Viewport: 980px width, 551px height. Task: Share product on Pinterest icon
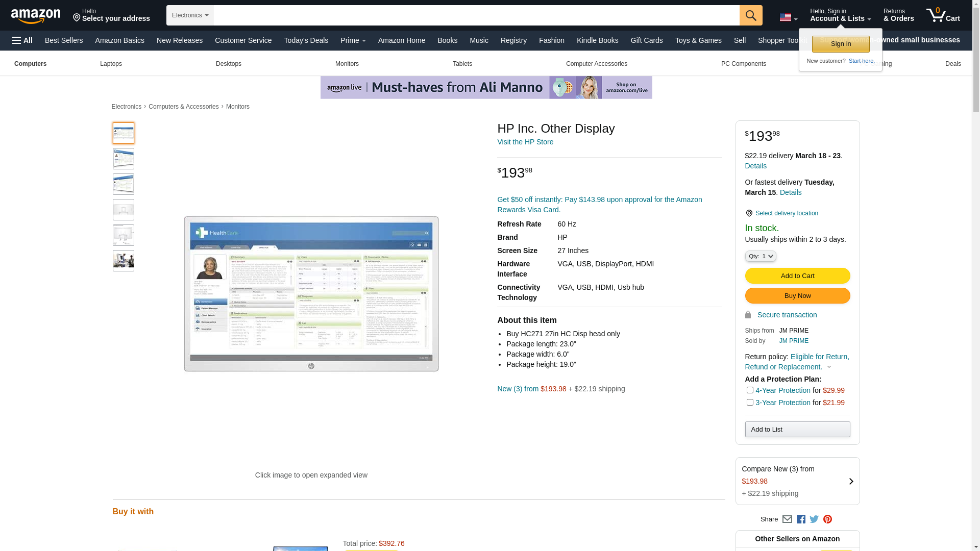pos(827,519)
